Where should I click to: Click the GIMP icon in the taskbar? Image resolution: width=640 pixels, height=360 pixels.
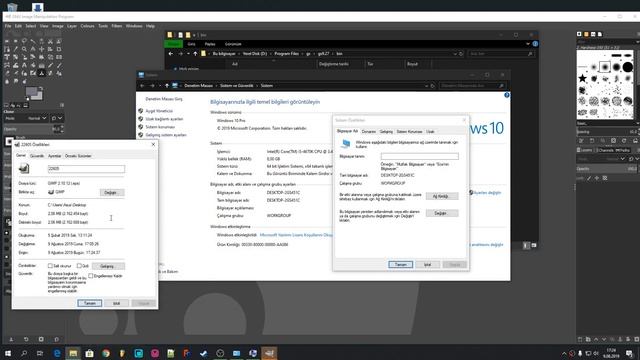click(269, 353)
